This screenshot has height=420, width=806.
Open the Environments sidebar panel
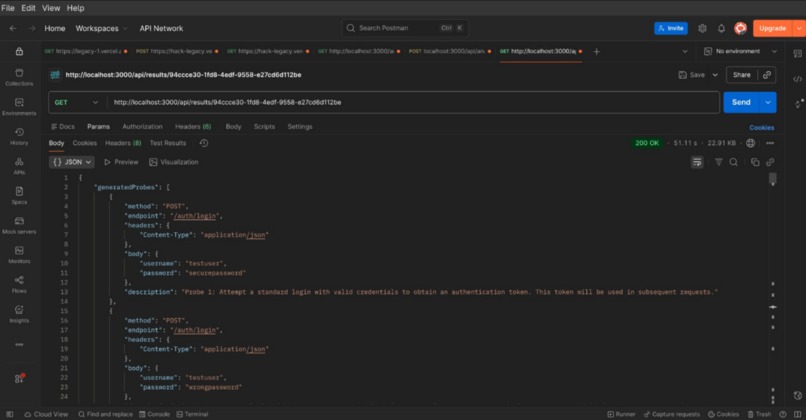19,107
